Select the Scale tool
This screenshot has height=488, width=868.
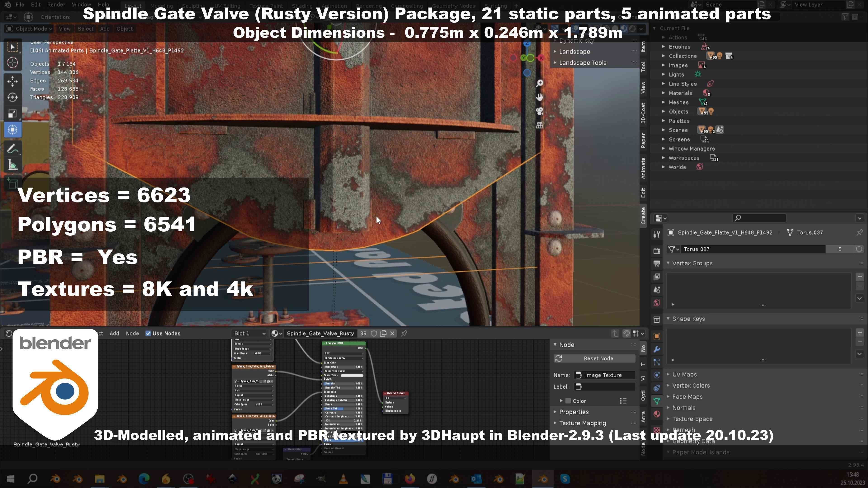point(12,113)
